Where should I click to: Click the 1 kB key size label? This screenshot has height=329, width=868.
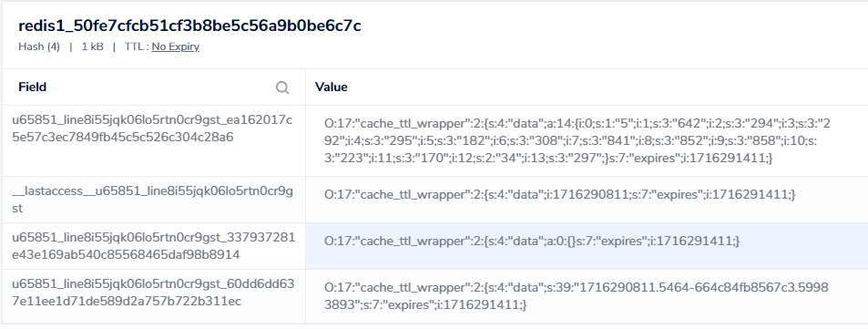tap(92, 46)
